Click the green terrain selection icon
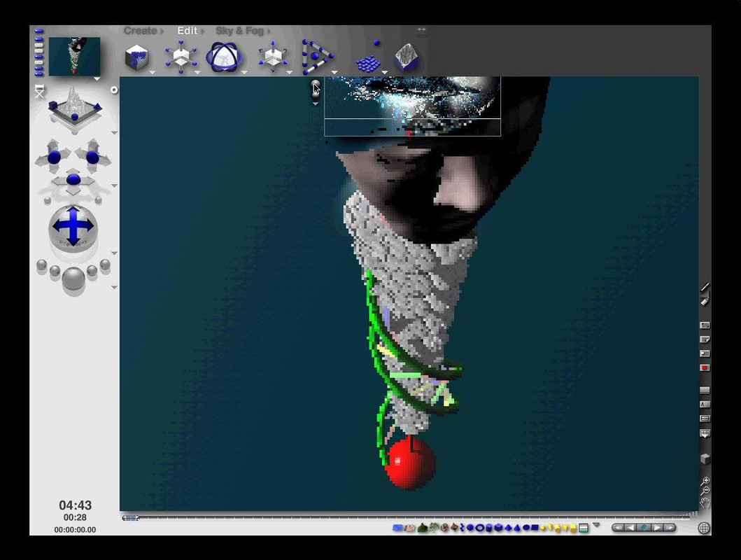Screen dimensions: 741x560 tap(423, 528)
